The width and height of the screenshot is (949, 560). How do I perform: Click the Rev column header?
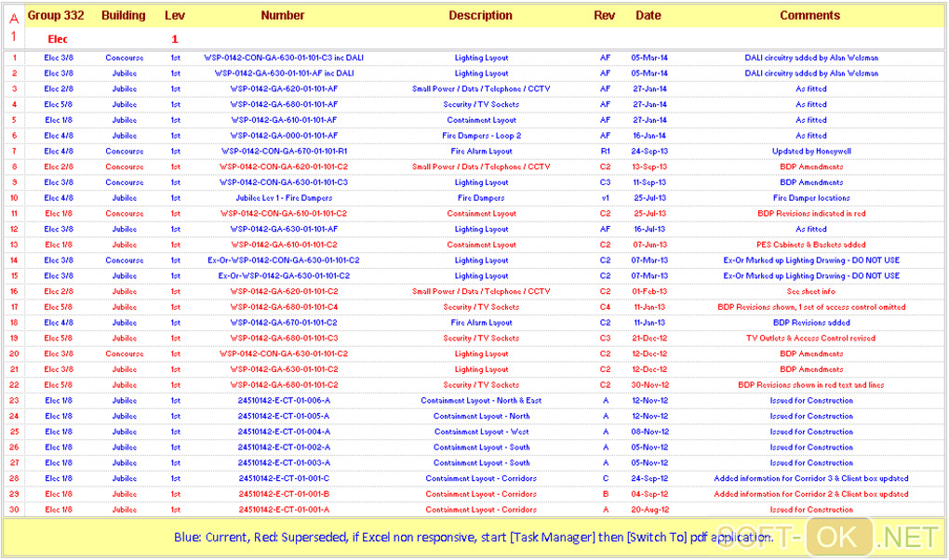(604, 16)
